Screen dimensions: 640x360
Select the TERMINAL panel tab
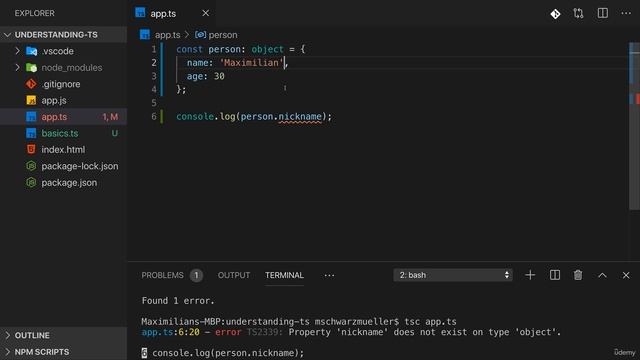point(284,276)
